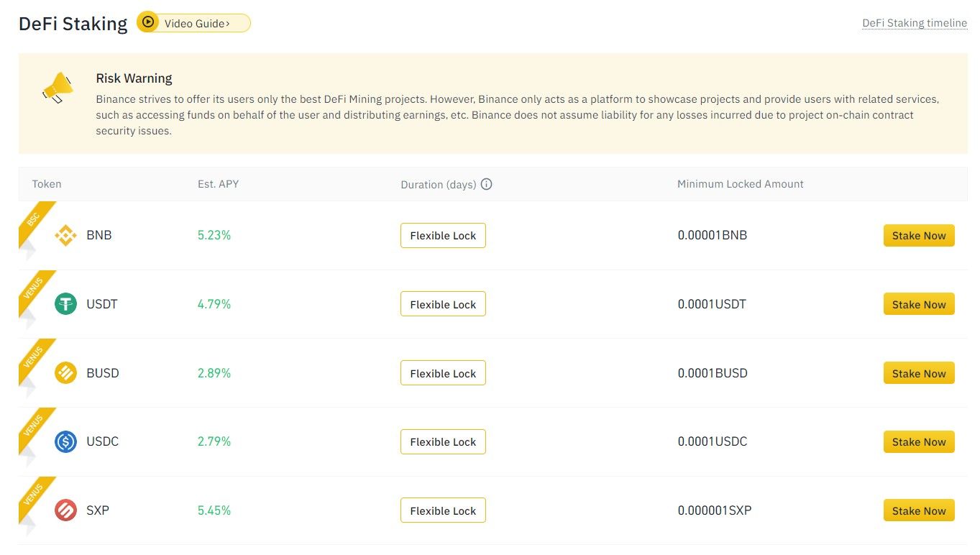Image resolution: width=980 pixels, height=555 pixels.
Task: Stake Now on the USDC row
Action: (919, 441)
